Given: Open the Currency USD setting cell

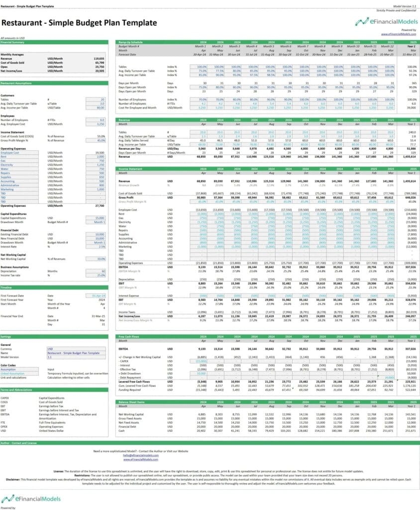Looking at the screenshot, I should 77,349.
